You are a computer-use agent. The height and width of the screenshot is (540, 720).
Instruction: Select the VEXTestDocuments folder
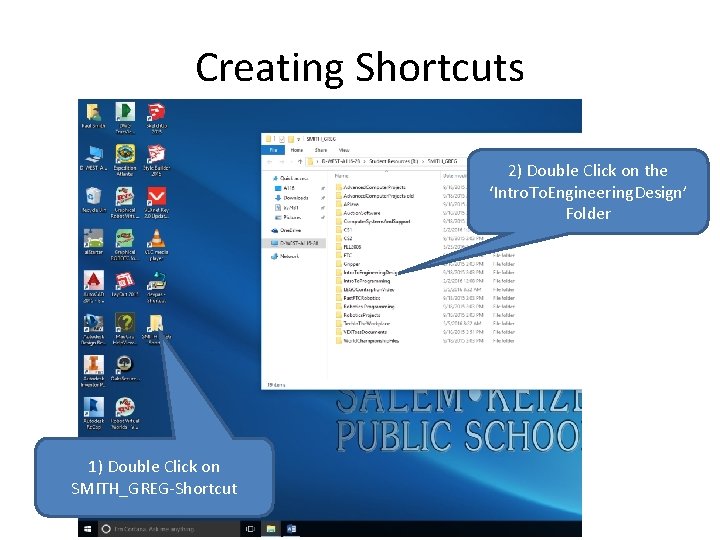361,332
